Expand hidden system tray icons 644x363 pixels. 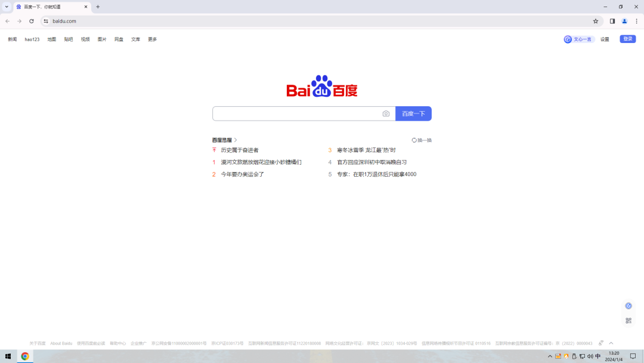[x=550, y=356]
